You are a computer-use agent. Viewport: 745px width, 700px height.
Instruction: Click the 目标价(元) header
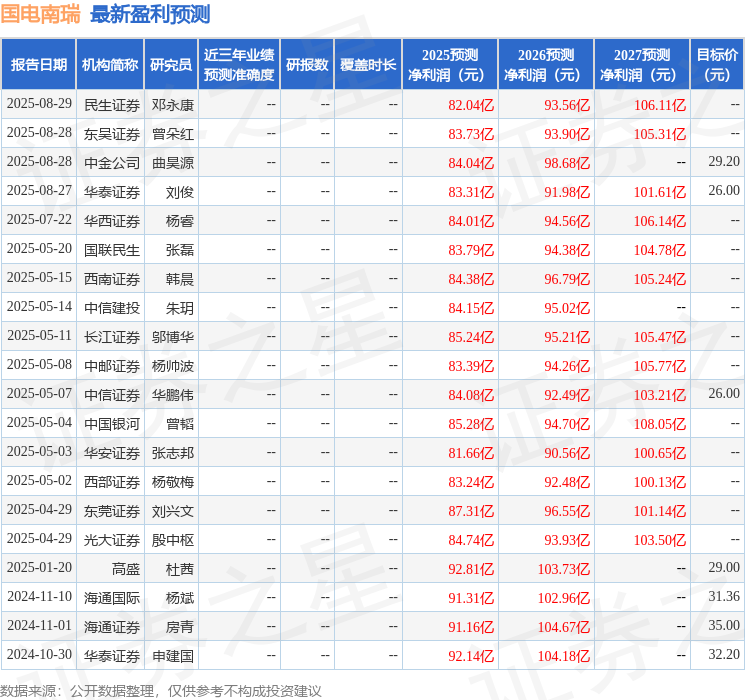coord(717,65)
